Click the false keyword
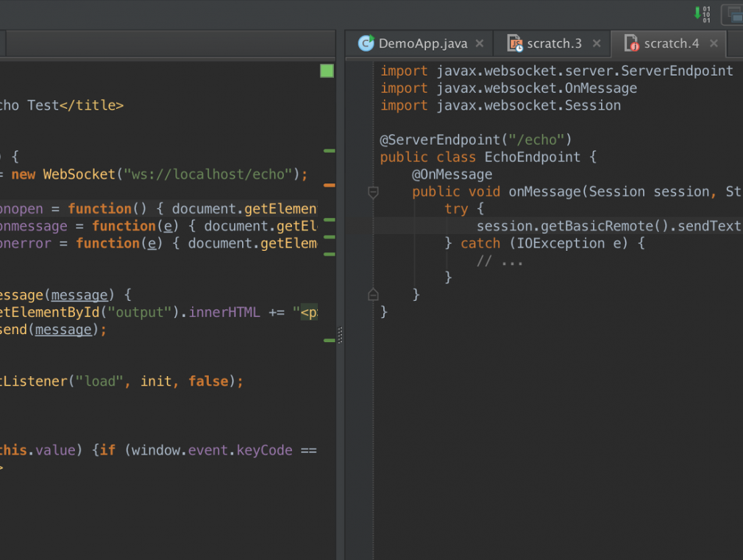The width and height of the screenshot is (743, 560). pyautogui.click(x=208, y=381)
